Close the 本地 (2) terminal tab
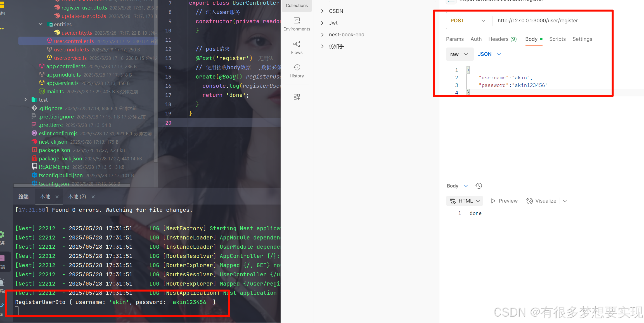The width and height of the screenshot is (644, 323). point(93,197)
